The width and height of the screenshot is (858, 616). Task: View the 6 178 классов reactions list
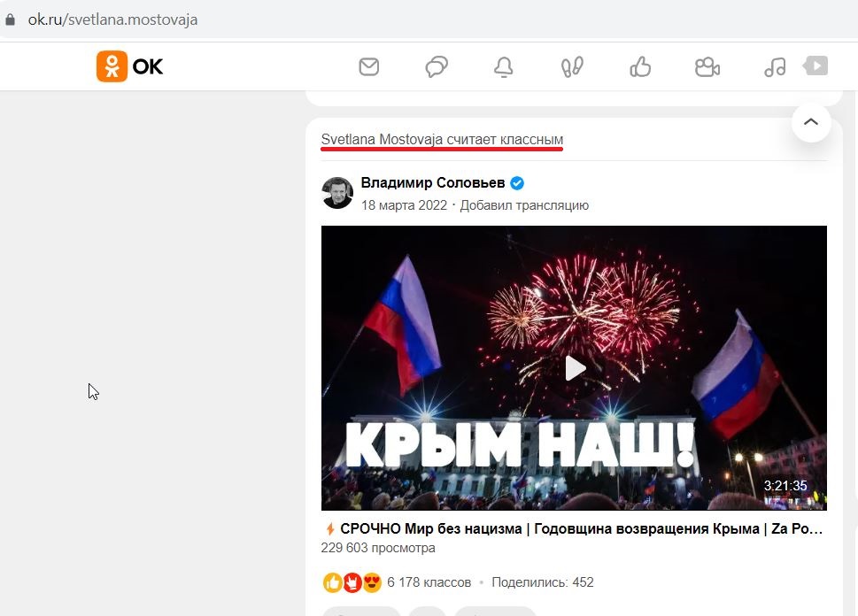tap(429, 582)
